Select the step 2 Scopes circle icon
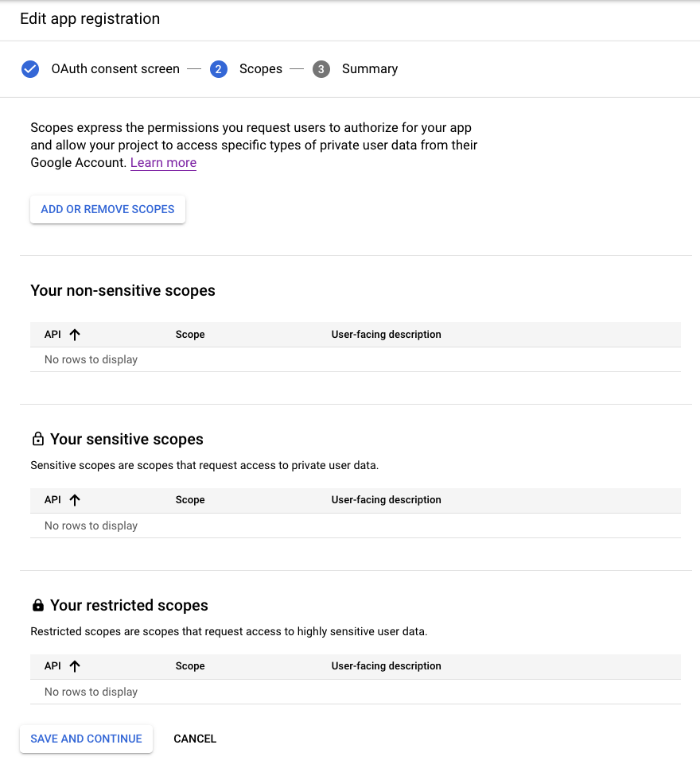Image resolution: width=700 pixels, height=768 pixels. coord(218,69)
